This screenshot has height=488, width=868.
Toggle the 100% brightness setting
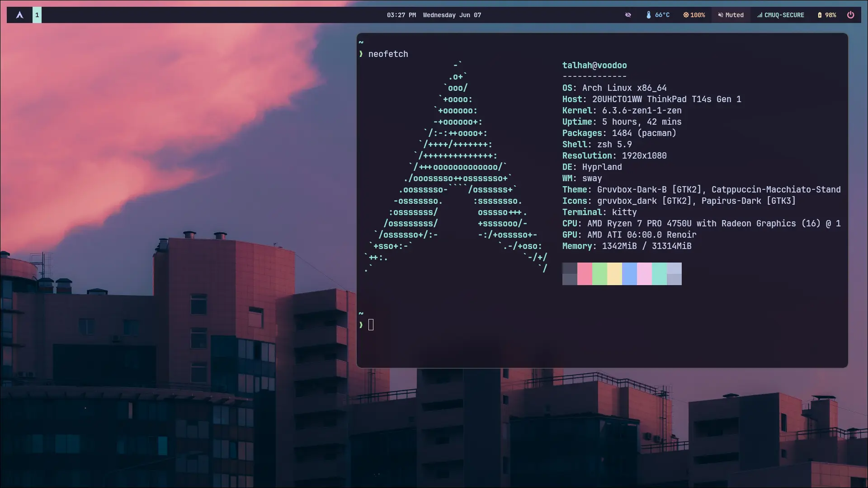click(694, 15)
